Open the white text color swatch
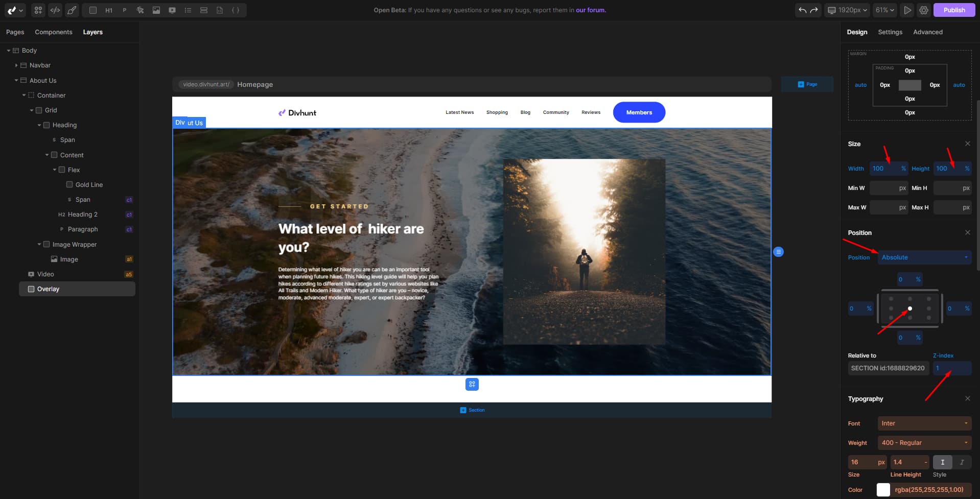Screen dimensions: 980x499 point(883,490)
